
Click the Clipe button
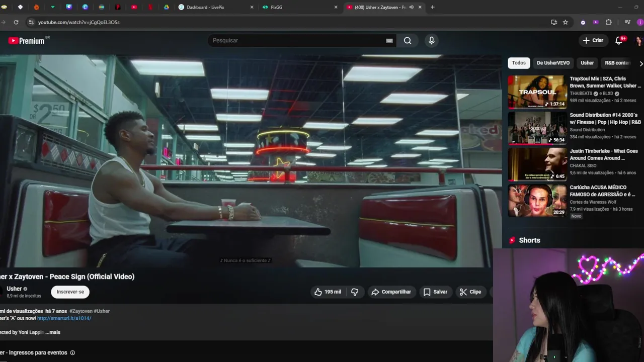point(470,292)
